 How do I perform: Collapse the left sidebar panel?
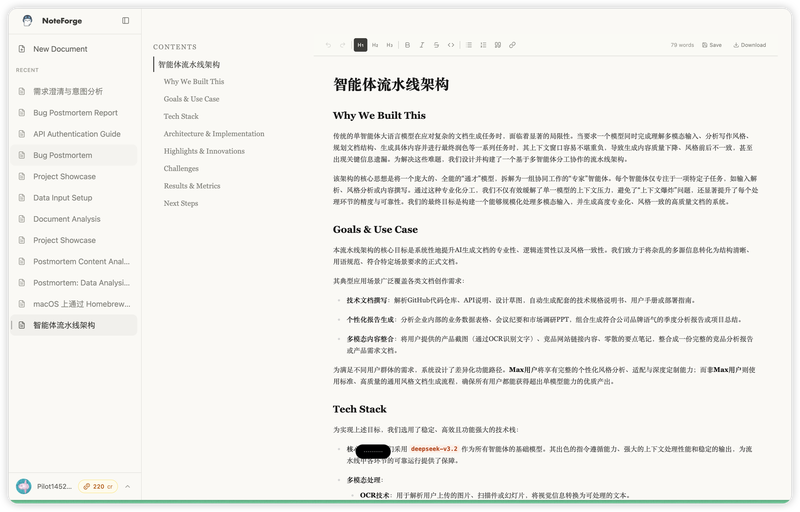coord(125,20)
